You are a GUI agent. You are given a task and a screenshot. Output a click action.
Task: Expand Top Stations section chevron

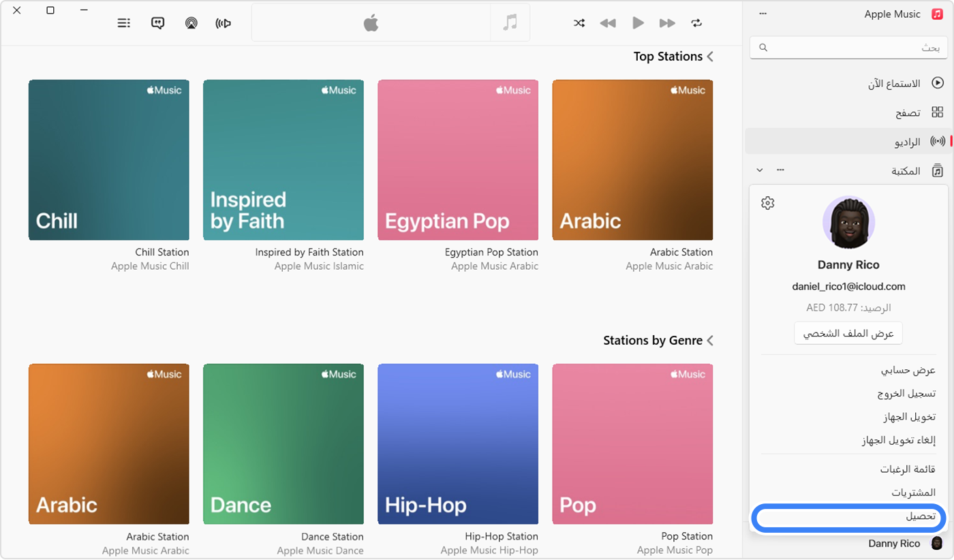[x=710, y=57]
